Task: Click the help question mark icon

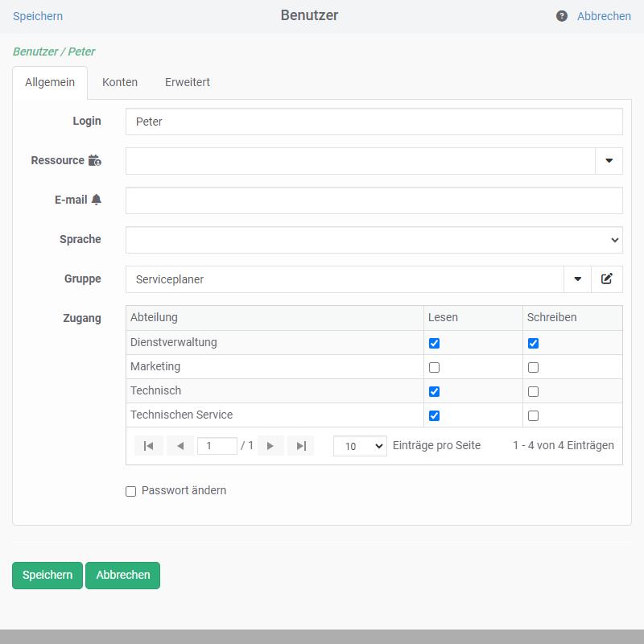Action: tap(562, 16)
